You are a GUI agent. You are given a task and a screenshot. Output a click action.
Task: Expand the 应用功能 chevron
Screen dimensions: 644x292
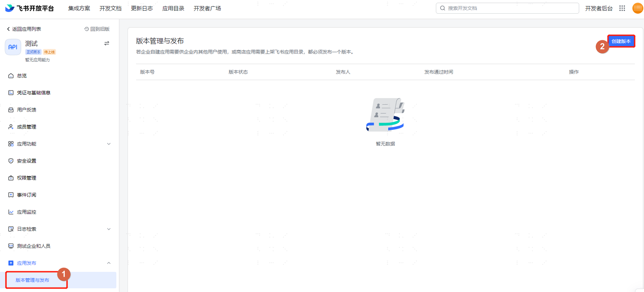(109, 144)
